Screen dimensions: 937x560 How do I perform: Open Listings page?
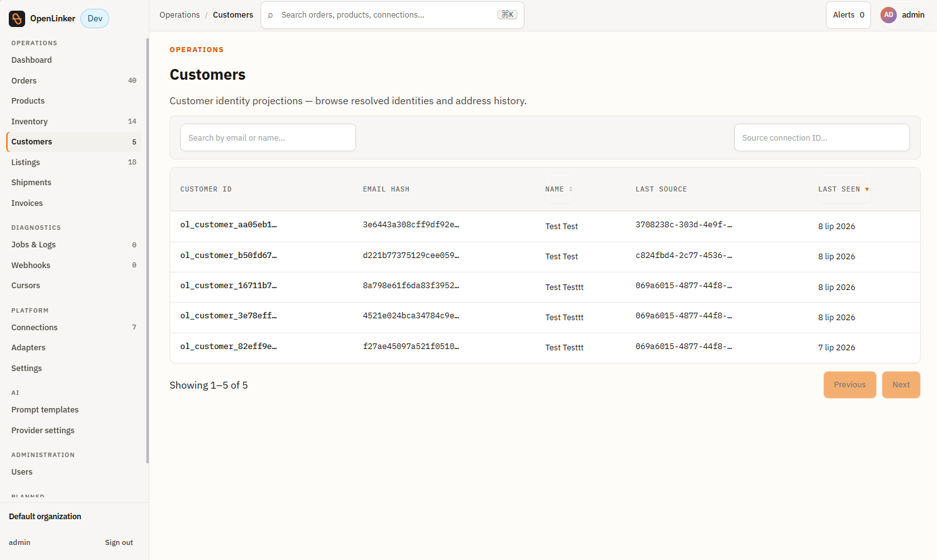point(74,162)
